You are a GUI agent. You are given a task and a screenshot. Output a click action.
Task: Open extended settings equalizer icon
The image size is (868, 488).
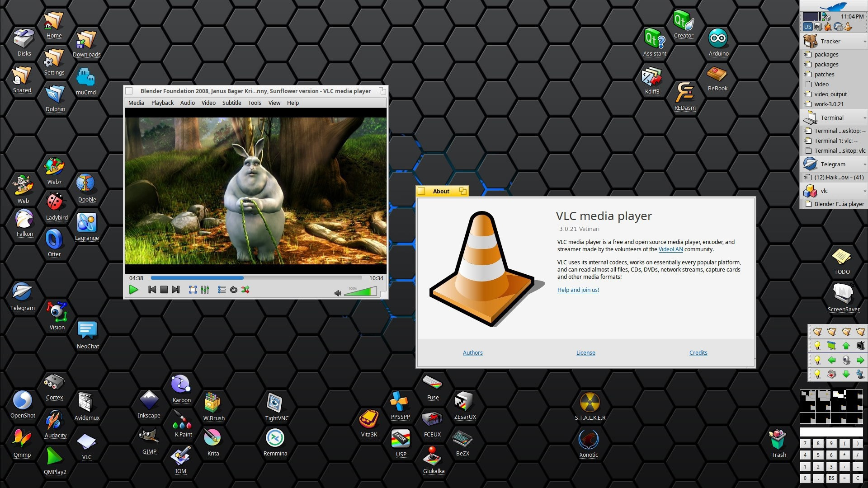tap(205, 290)
